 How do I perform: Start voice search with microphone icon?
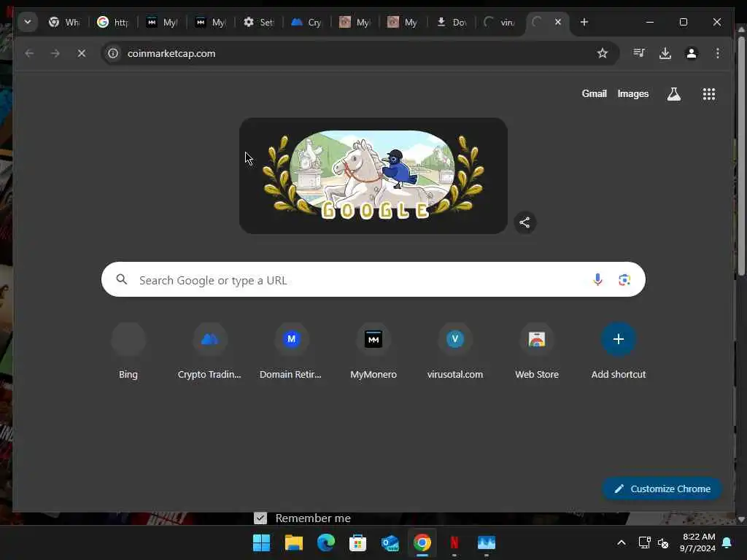(x=597, y=279)
